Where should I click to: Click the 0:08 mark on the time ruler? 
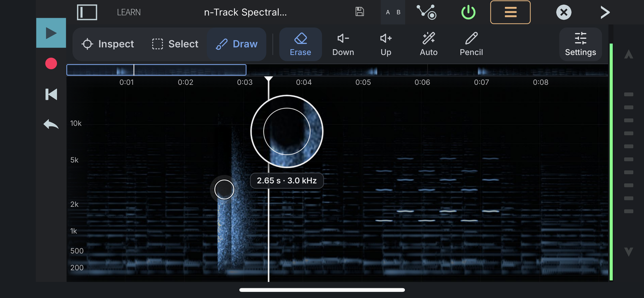pyautogui.click(x=540, y=82)
